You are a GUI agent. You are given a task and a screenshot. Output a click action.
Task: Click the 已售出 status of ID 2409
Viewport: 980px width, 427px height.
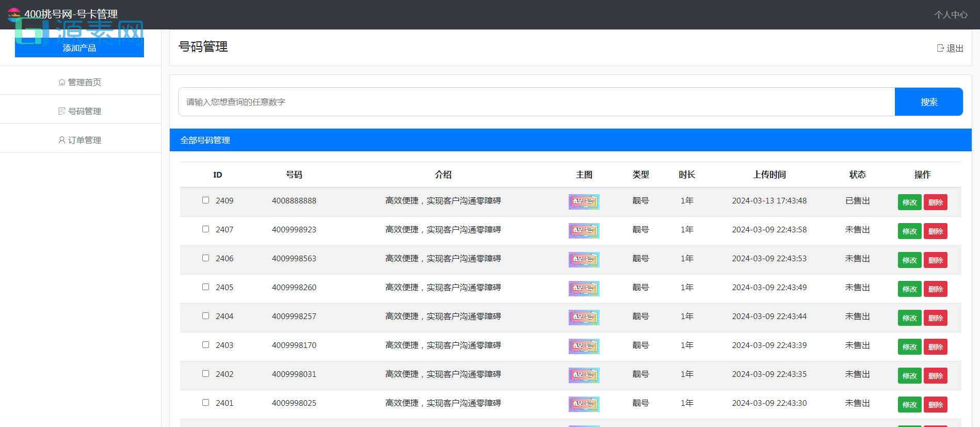(858, 200)
